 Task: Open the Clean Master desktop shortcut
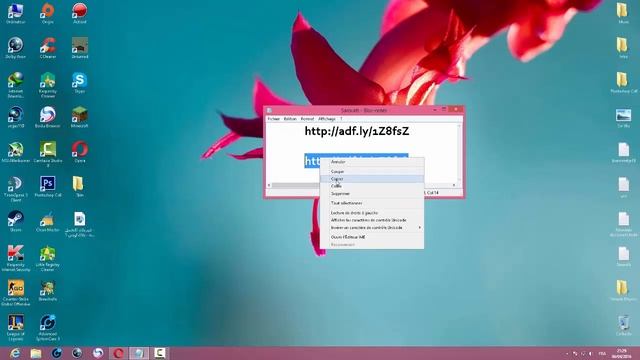tap(48, 221)
